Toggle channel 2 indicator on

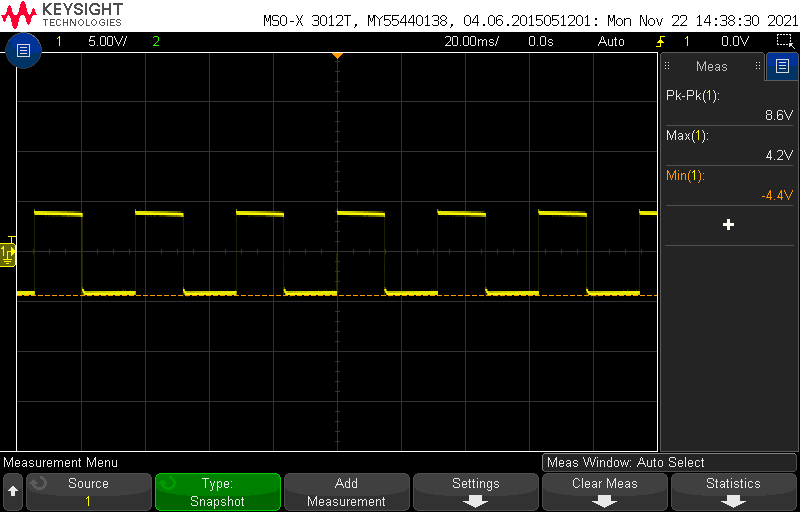pos(156,42)
